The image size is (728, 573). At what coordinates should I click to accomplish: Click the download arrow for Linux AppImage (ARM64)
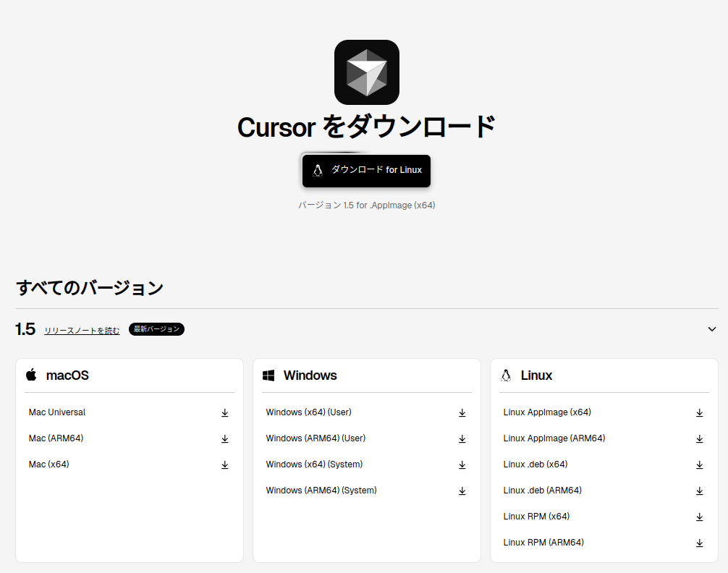(x=699, y=438)
